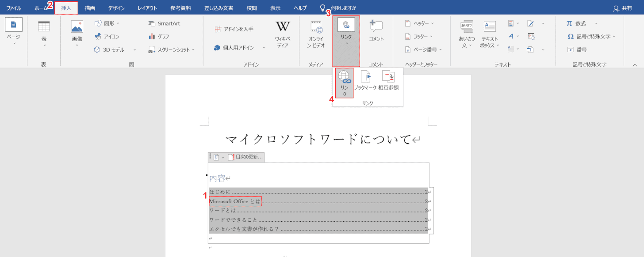Open the Review (校閲) tab
644x257 pixels.
coord(252,8)
